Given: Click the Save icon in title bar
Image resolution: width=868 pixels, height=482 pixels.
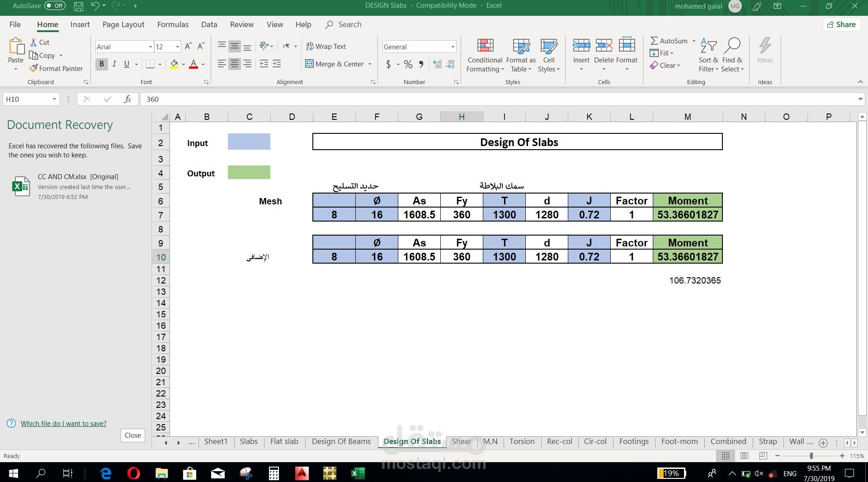Looking at the screenshot, I should [78, 6].
